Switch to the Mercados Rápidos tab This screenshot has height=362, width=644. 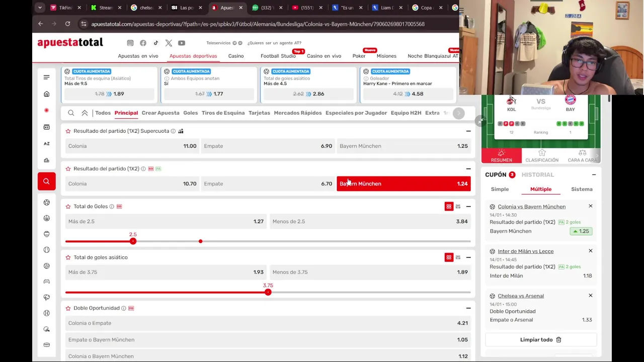pos(298,113)
